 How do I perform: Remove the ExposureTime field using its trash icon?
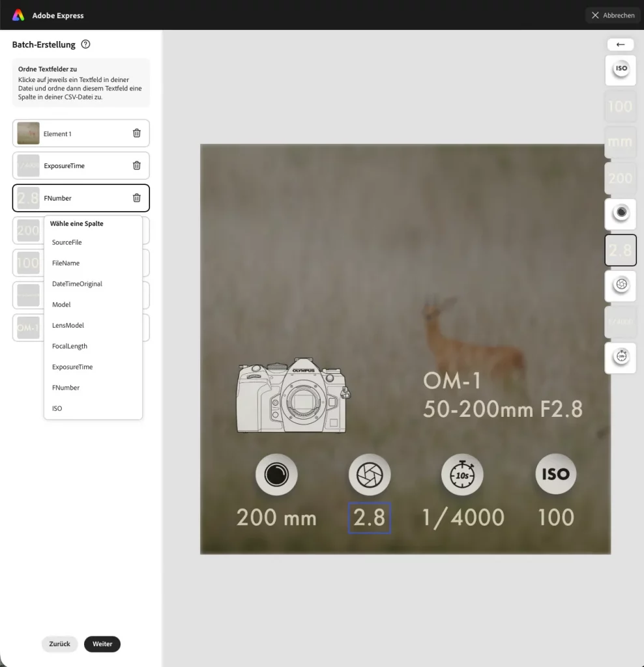click(x=137, y=165)
